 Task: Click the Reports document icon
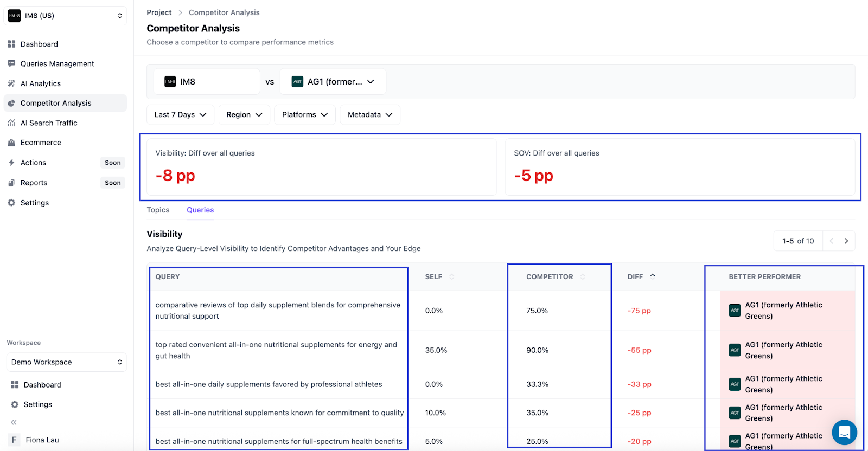pyautogui.click(x=11, y=183)
